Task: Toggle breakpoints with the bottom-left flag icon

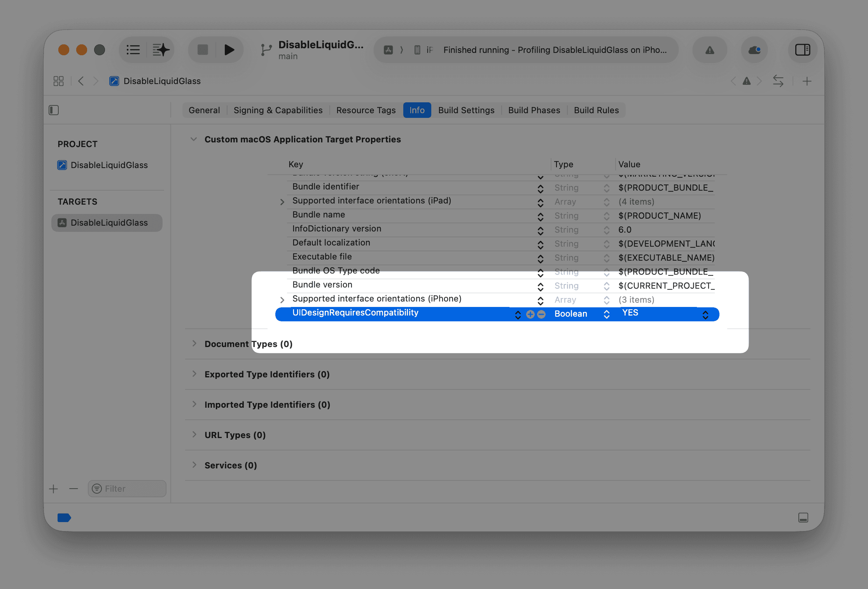Action: pos(64,517)
